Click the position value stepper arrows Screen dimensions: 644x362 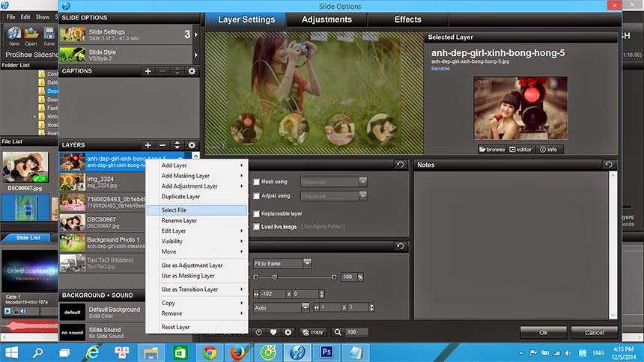pyautogui.click(x=321, y=294)
